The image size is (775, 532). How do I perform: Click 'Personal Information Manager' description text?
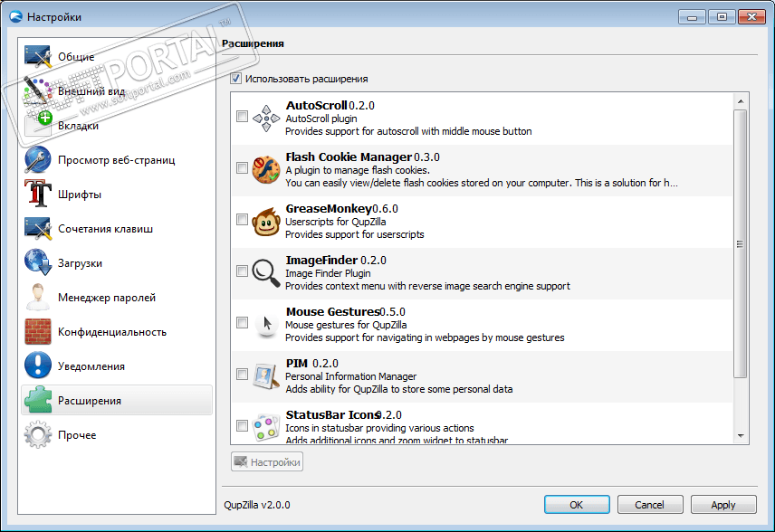(351, 376)
